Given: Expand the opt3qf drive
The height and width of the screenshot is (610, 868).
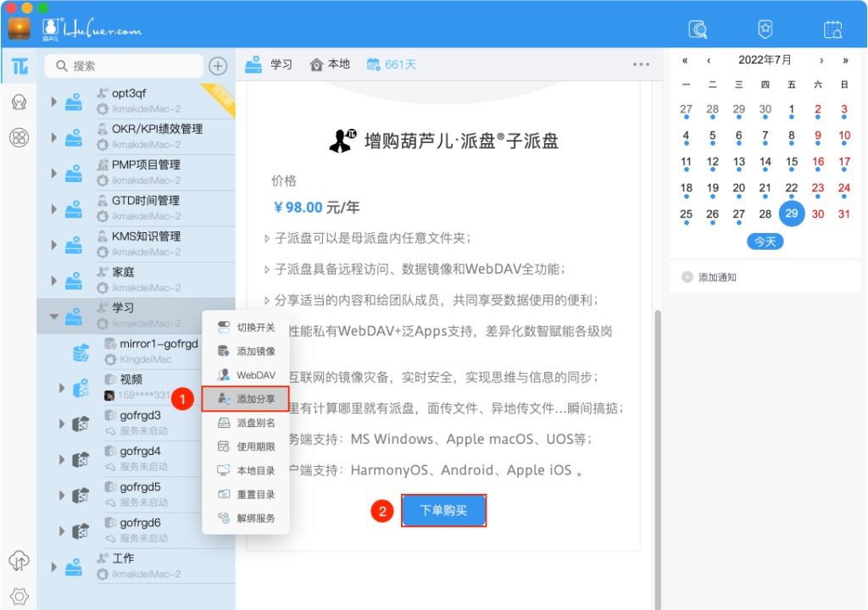Looking at the screenshot, I should (x=53, y=102).
